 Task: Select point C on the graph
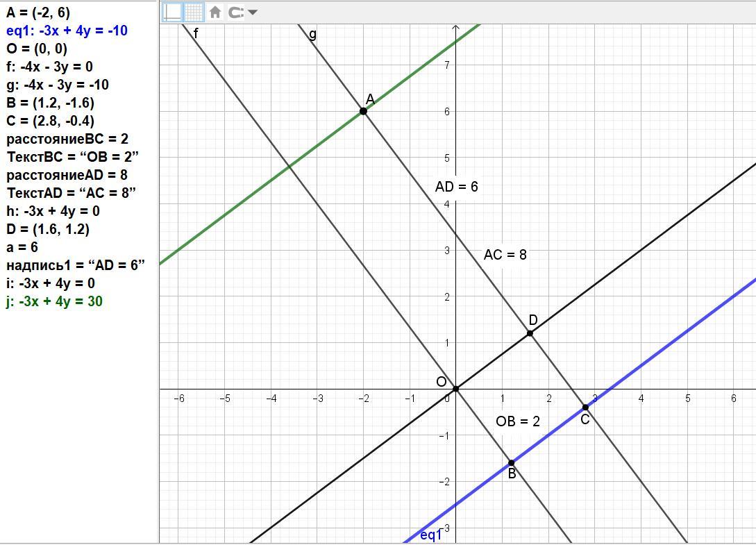pos(585,408)
